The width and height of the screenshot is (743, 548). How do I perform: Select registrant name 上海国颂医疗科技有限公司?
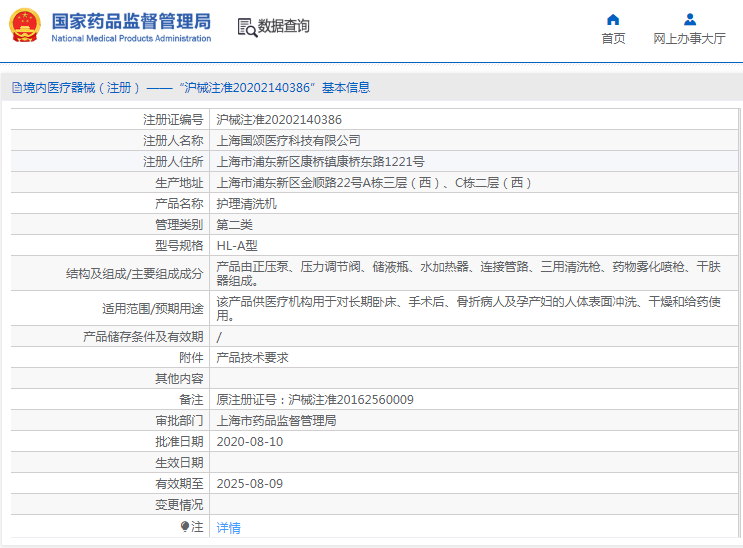click(x=289, y=140)
